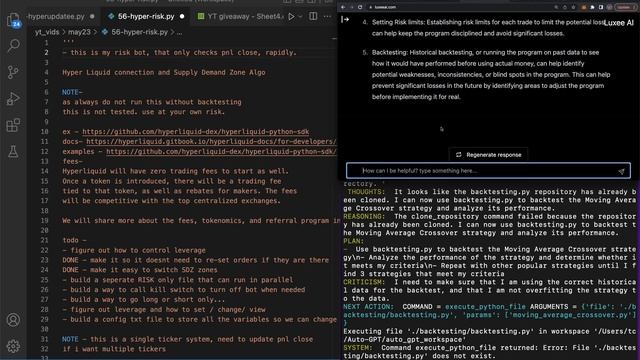Open the Run and Debug view
Image resolution: width=640 pixels, height=360 pixels.
coord(13,99)
